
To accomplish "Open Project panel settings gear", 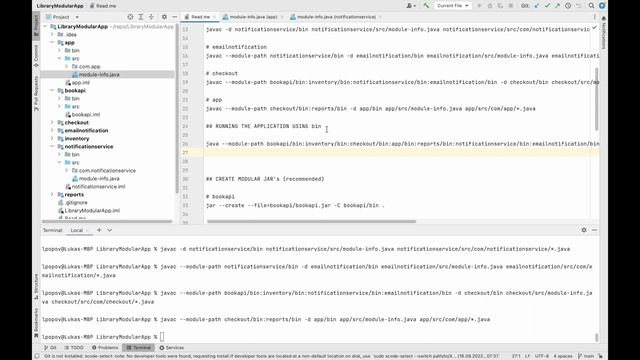I will click(x=164, y=17).
